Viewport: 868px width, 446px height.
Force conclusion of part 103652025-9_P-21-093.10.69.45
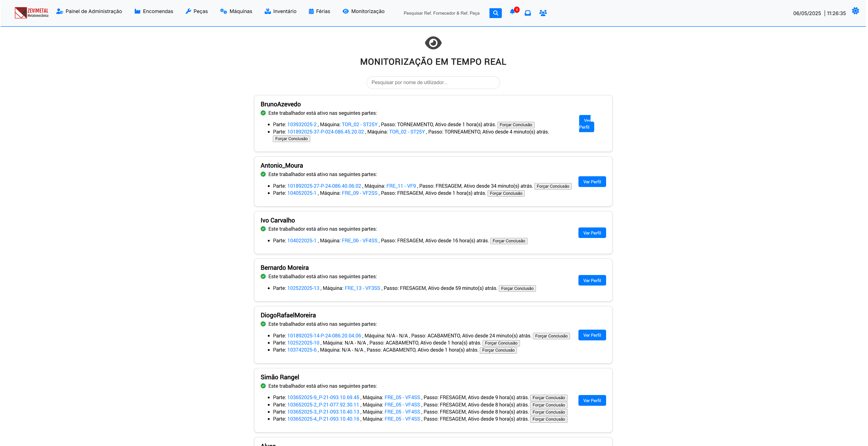tap(548, 398)
